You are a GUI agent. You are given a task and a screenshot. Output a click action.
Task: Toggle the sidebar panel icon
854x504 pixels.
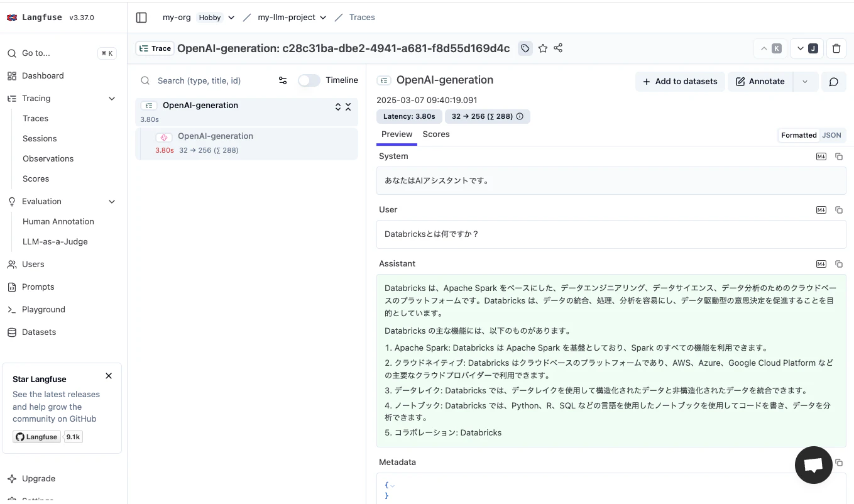tap(141, 18)
